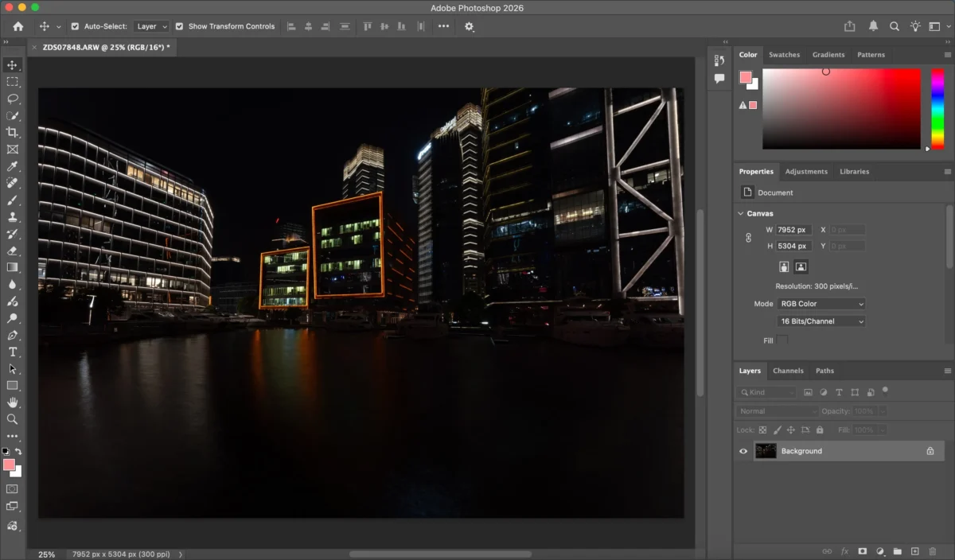Toggle Auto-Select checkbox
This screenshot has width=955, height=560.
(x=73, y=25)
